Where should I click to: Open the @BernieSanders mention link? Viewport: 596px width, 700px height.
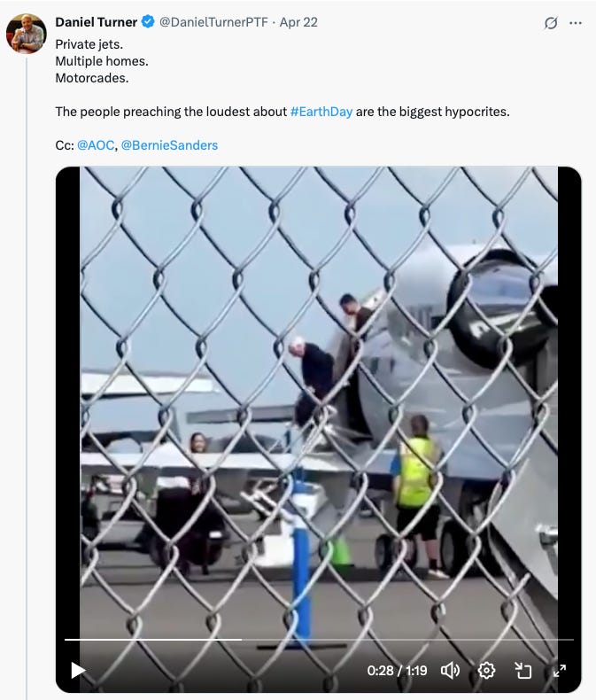click(169, 145)
